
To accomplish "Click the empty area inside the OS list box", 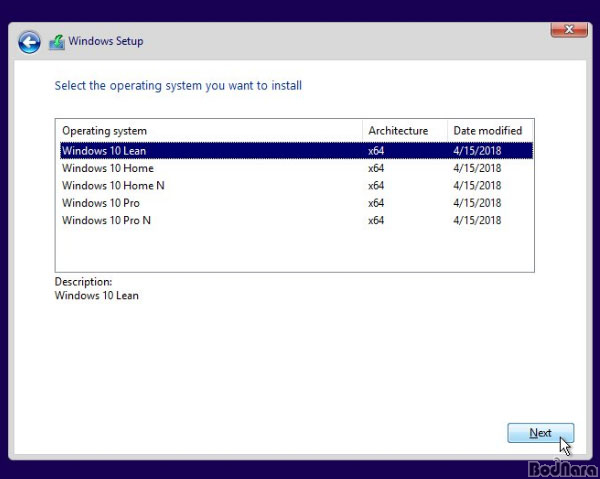I will [294, 250].
